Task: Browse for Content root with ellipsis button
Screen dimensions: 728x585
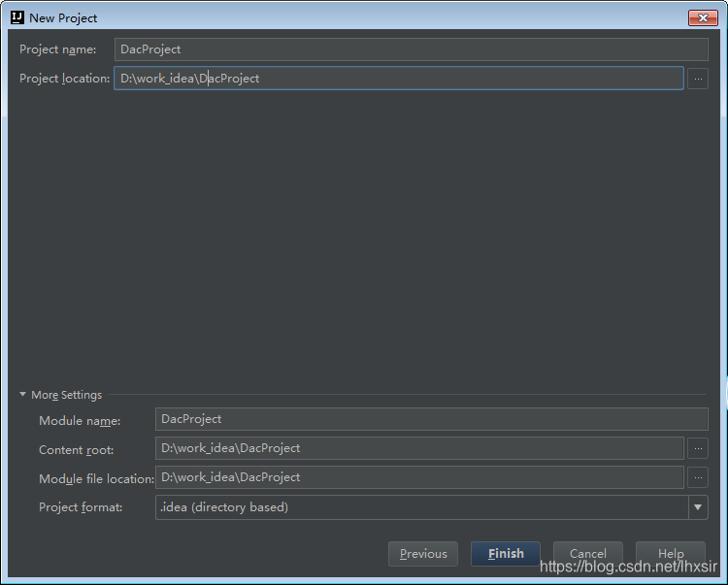Action: coord(698,448)
